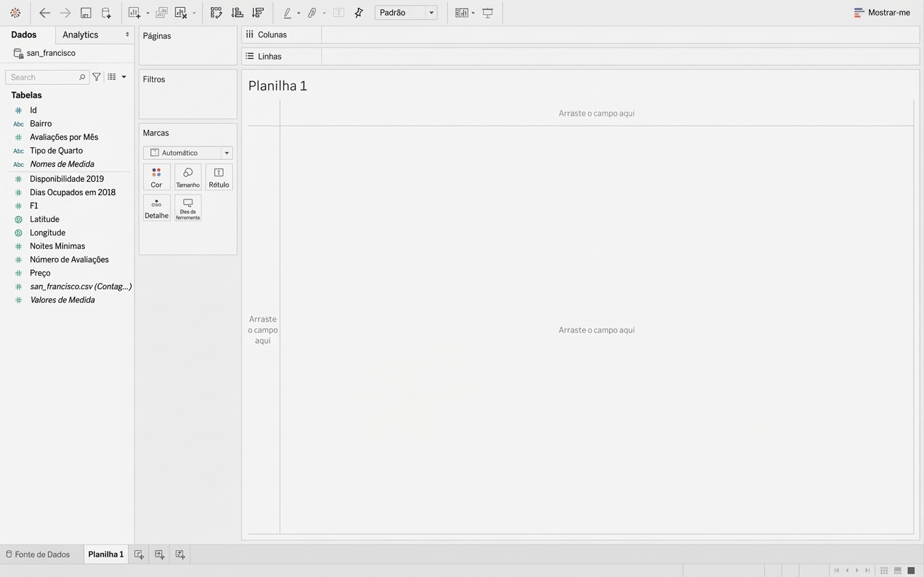
Task: Click the Tamanho size mark button
Action: (x=187, y=177)
